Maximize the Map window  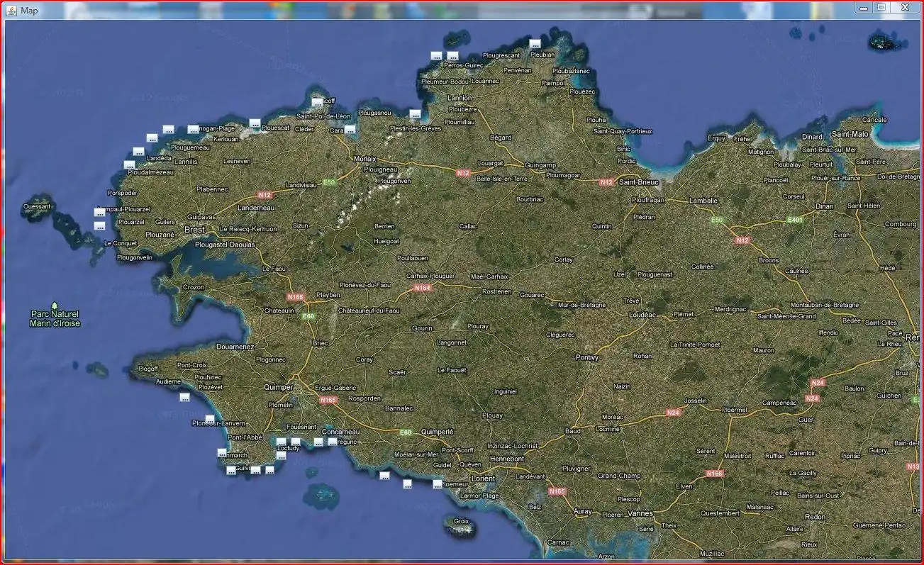coord(881,8)
